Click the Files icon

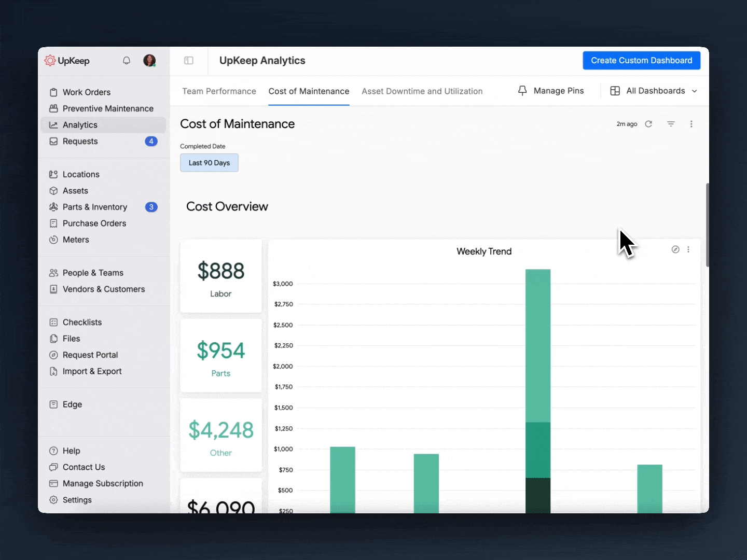[x=53, y=339]
